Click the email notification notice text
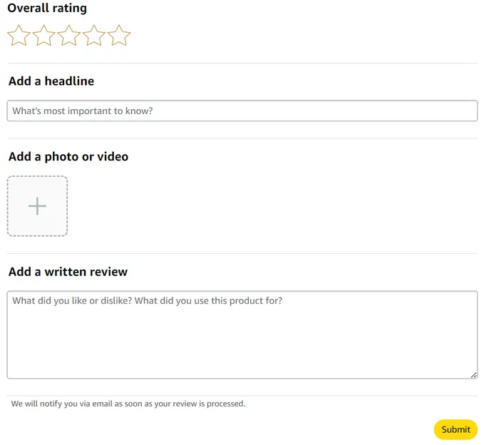Image resolution: width=504 pixels, height=445 pixels. (128, 404)
